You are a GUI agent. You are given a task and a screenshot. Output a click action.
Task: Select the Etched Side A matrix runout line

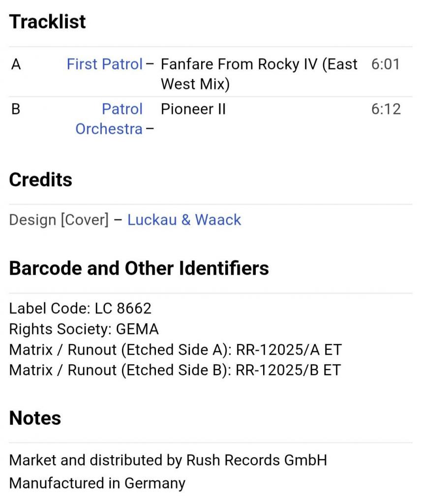pos(176,349)
